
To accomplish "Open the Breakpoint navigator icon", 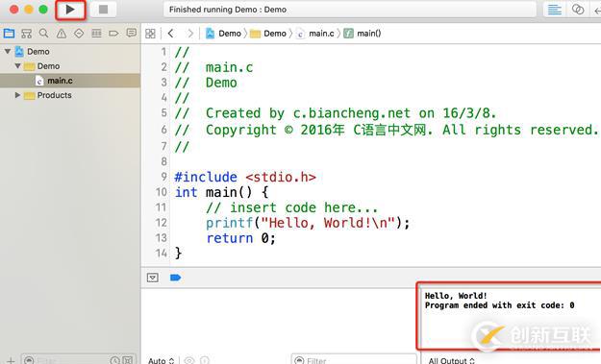I will click(x=113, y=34).
